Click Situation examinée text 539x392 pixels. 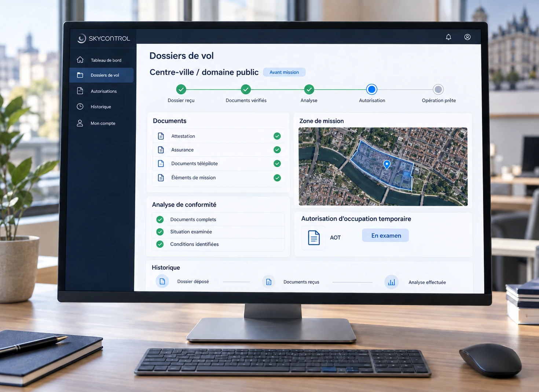tap(191, 232)
